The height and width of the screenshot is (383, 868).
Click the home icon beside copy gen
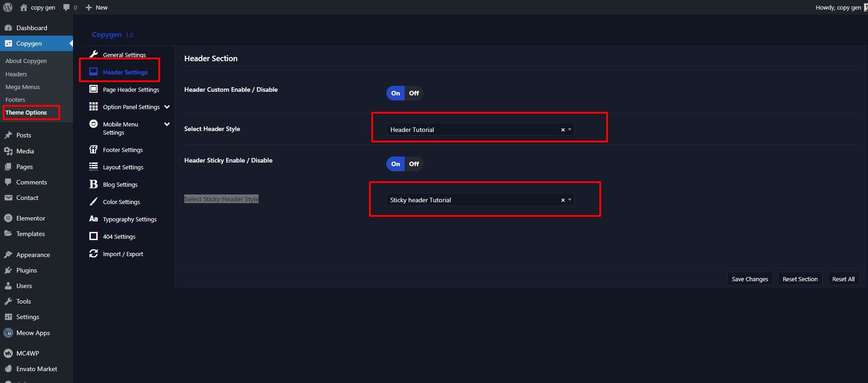24,7
